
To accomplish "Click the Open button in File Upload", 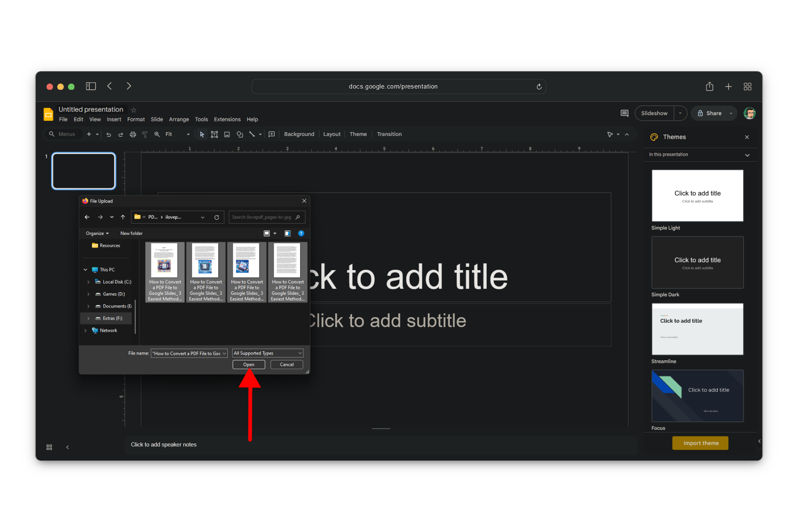I will coord(249,365).
